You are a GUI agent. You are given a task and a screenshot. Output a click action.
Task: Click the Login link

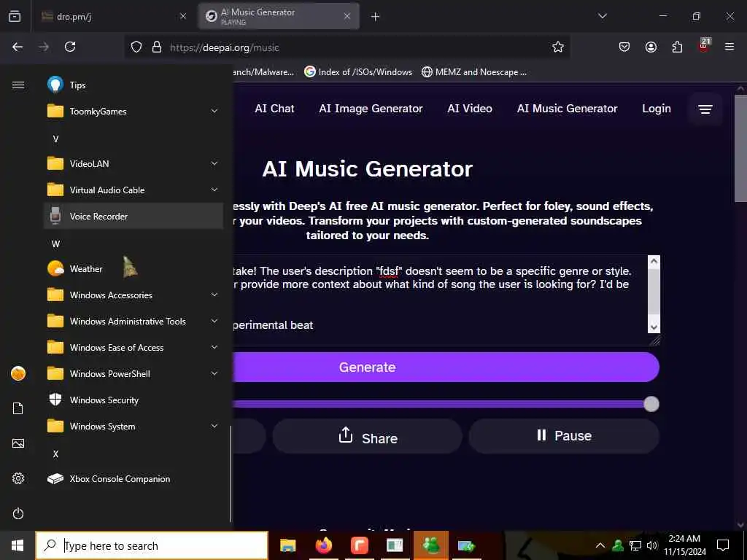click(x=657, y=109)
